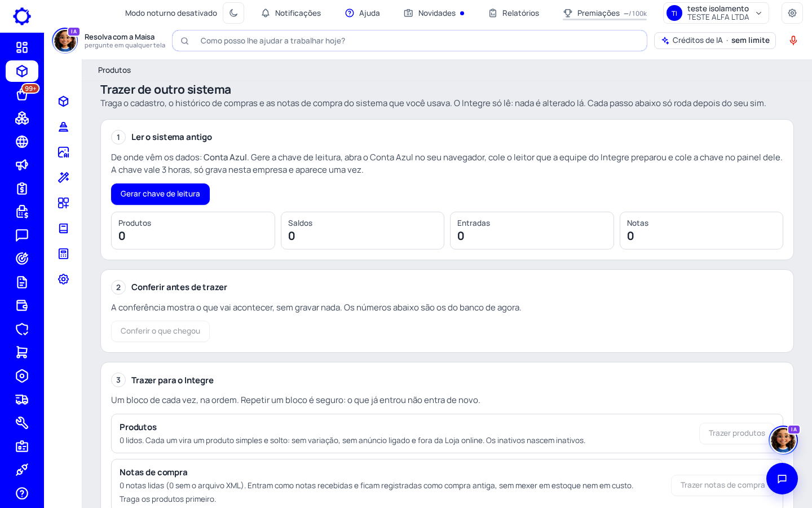Viewport: 812px width, 508px height.
Task: Click the delivery truck icon in the sidebar
Action: 22,400
